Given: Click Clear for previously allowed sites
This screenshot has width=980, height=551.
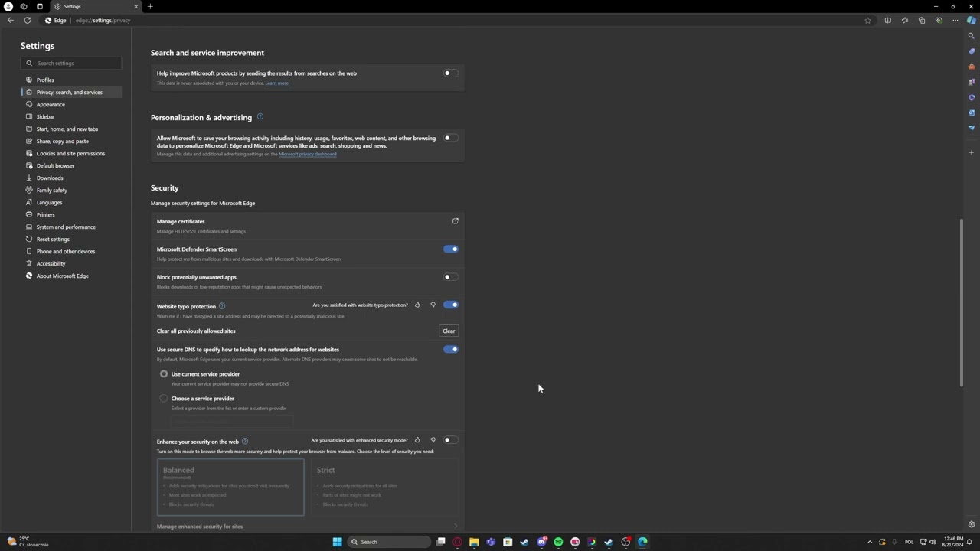Looking at the screenshot, I should point(449,331).
